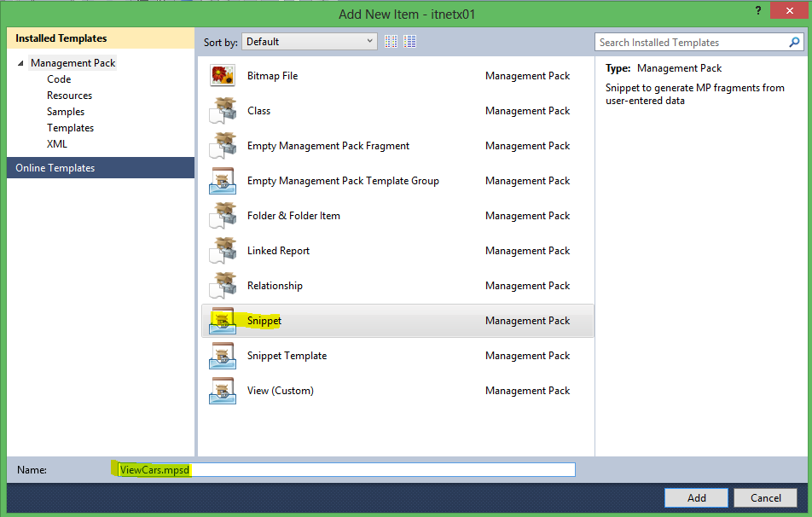812x517 pixels.
Task: Select the Class template icon
Action: [x=223, y=111]
